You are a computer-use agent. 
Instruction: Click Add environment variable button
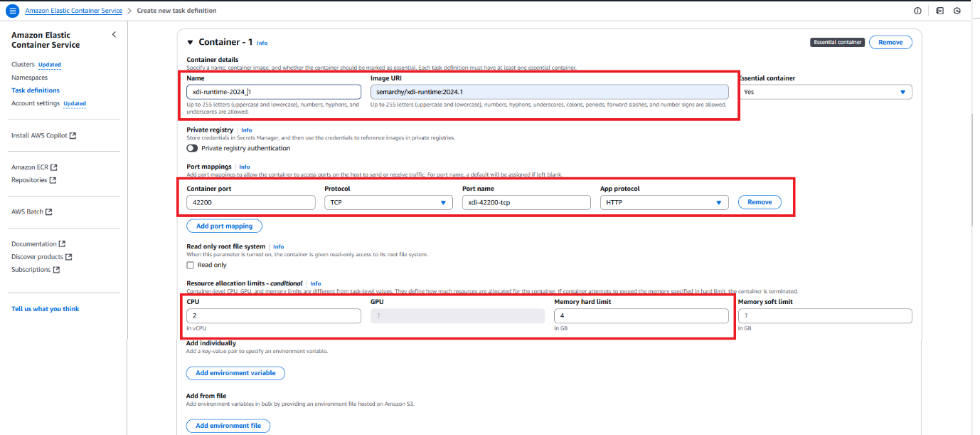click(235, 373)
